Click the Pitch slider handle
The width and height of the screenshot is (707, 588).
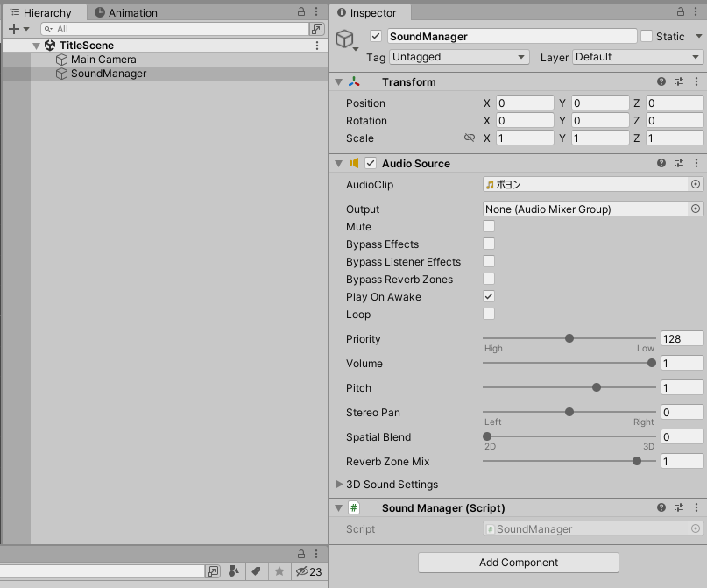tap(597, 387)
